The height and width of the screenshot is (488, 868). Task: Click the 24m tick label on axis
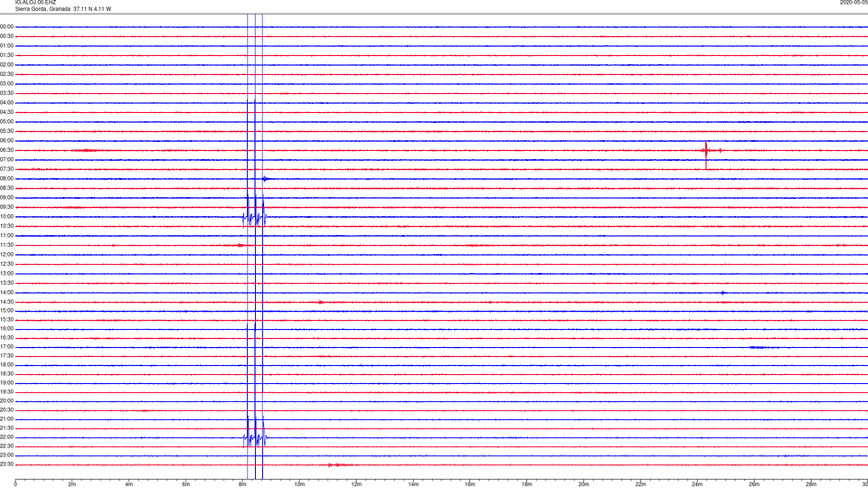697,484
